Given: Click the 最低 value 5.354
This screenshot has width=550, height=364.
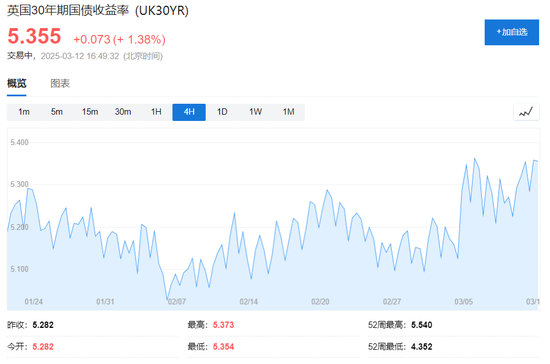Looking at the screenshot, I should coord(223,347).
